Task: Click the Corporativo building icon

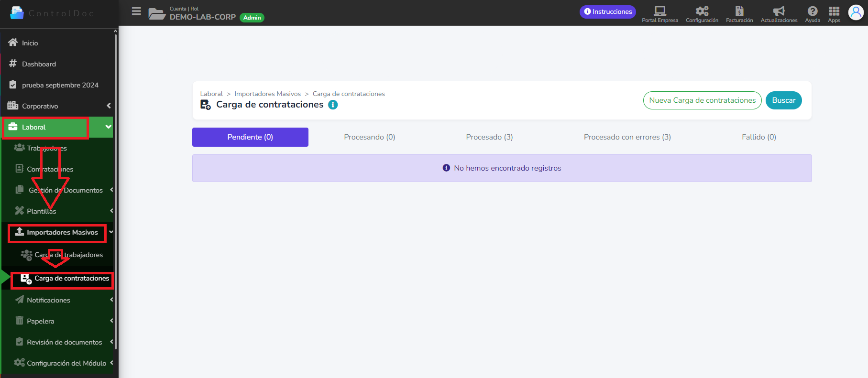Action: (13, 106)
